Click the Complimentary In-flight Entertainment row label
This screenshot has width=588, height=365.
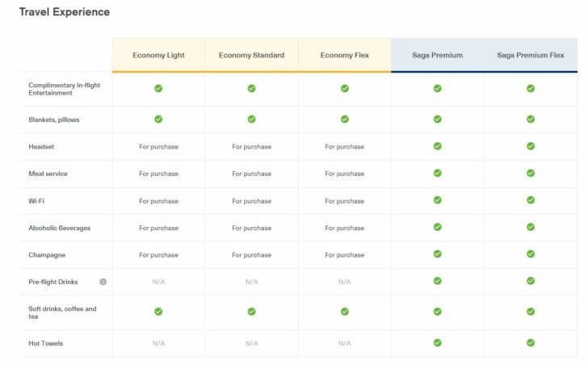click(65, 89)
